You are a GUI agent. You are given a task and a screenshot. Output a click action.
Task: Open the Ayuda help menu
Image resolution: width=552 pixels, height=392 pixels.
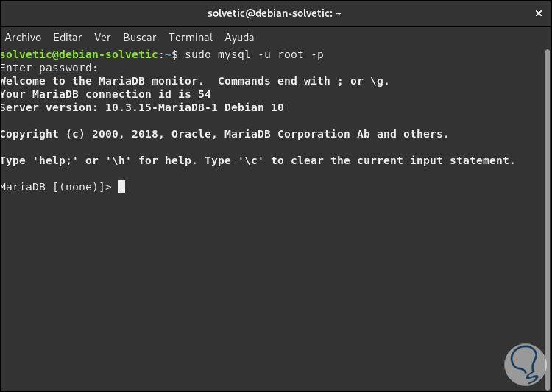click(x=239, y=37)
